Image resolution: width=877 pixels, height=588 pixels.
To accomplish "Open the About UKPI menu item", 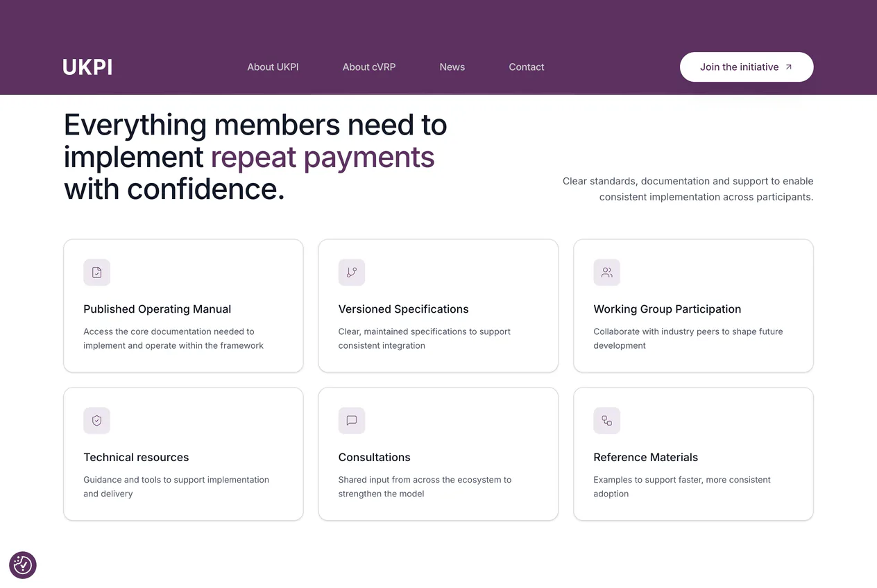I will point(273,67).
